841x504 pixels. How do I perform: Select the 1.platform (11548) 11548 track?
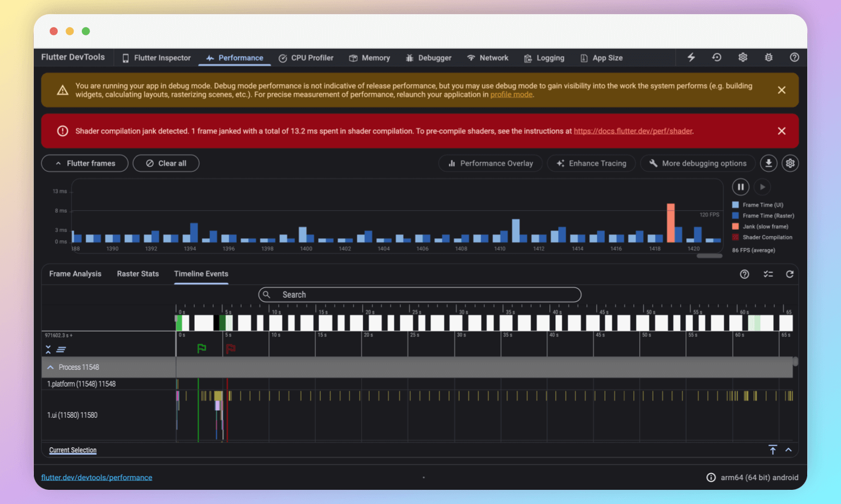pyautogui.click(x=81, y=384)
